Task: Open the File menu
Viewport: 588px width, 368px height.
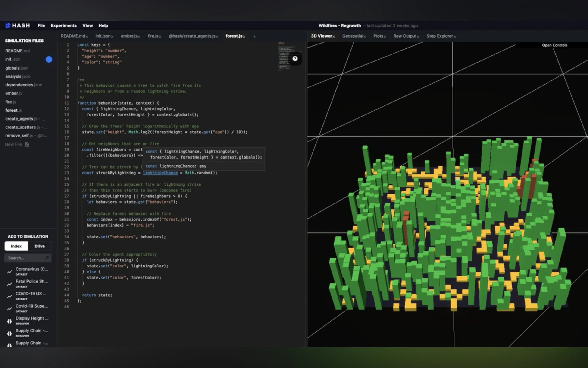Action: pyautogui.click(x=41, y=25)
